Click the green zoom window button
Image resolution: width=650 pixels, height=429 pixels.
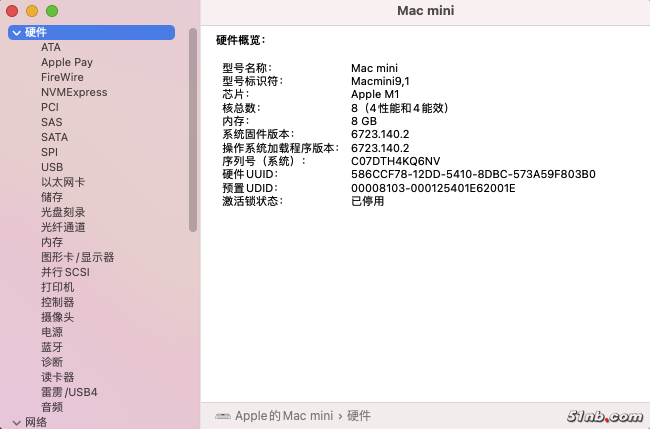(52, 10)
